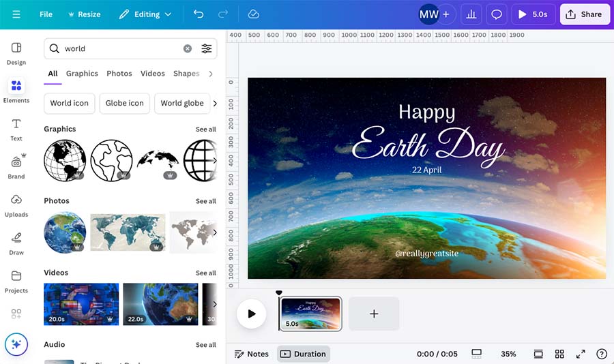Image resolution: width=614 pixels, height=364 pixels.
Task: Open the Resize option
Action: tap(85, 14)
